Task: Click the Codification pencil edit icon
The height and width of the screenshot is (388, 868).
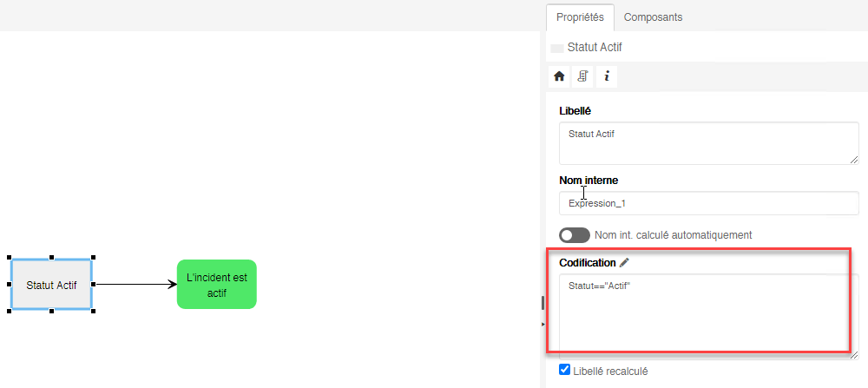Action: coord(625,262)
